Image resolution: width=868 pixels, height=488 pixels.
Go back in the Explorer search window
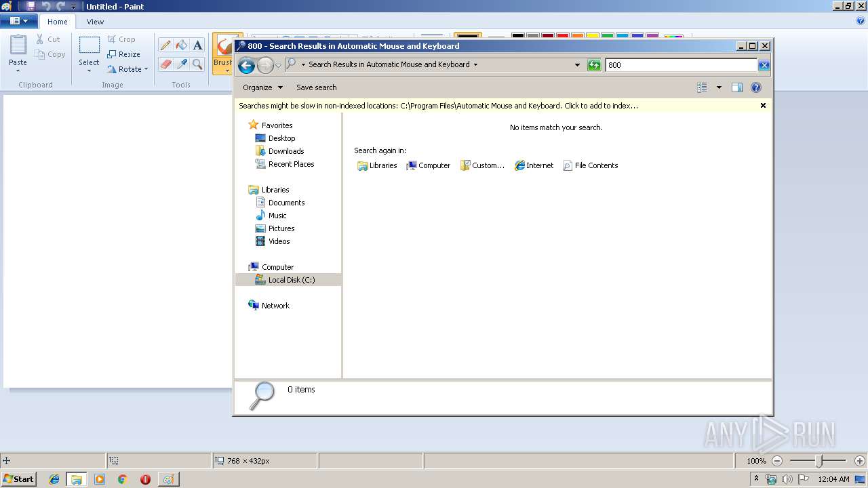point(247,65)
